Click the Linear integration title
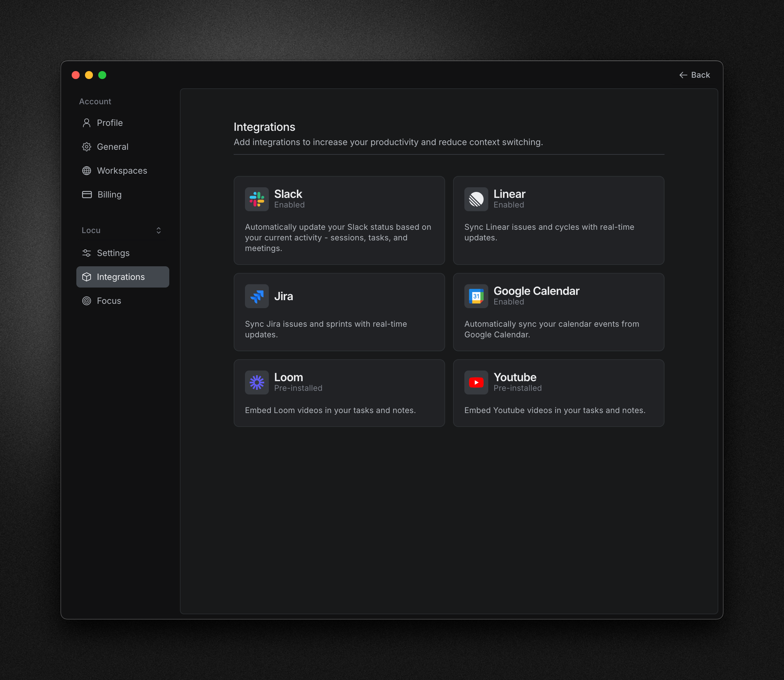 509,194
